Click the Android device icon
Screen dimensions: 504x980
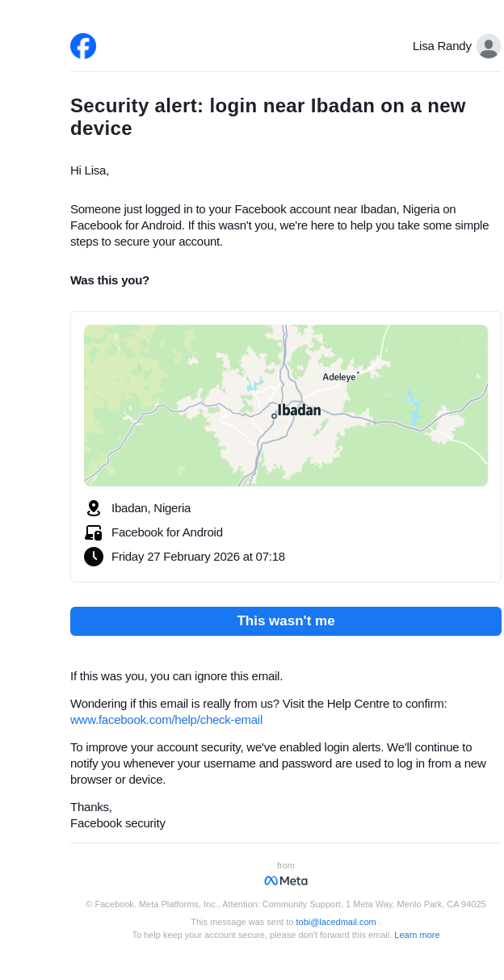(94, 532)
